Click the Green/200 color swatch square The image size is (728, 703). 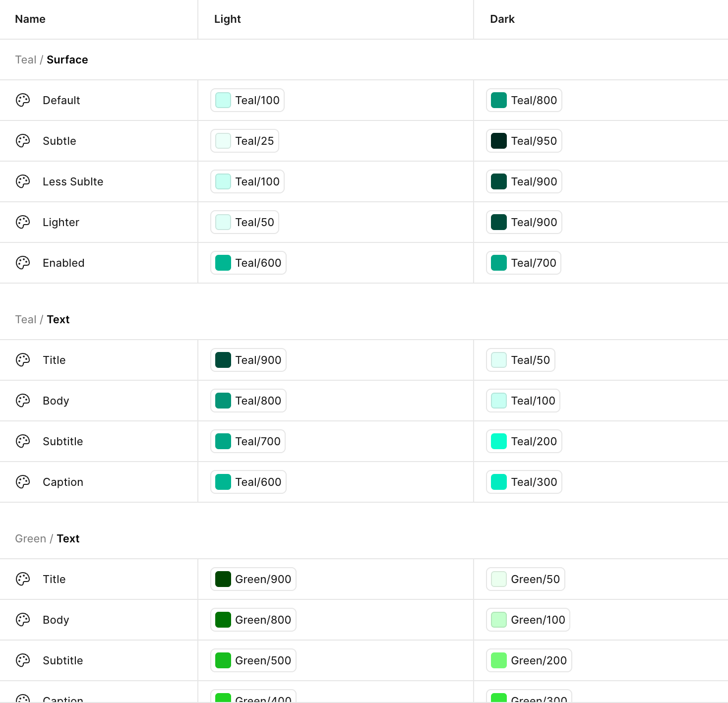coord(499,660)
